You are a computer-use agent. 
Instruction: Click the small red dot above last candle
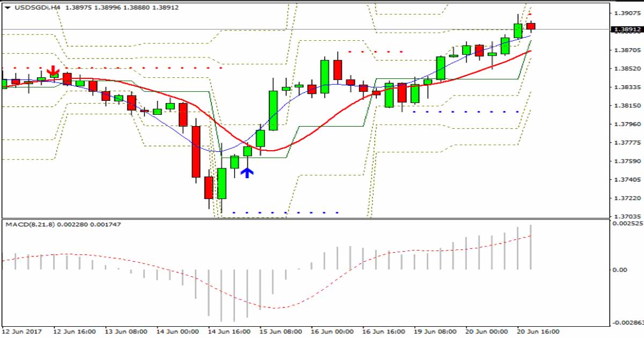pos(530,14)
